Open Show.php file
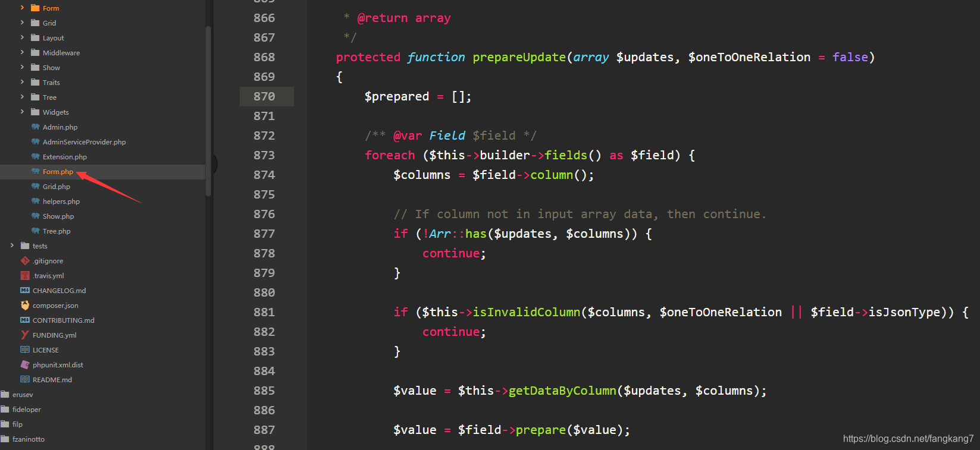The height and width of the screenshot is (450, 980). click(x=58, y=216)
